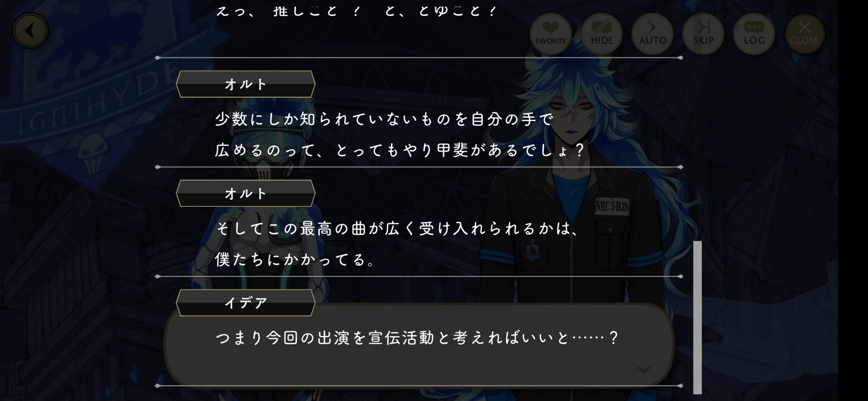Tap the back arrow button
Viewport: 868px width, 401px height.
tap(30, 31)
